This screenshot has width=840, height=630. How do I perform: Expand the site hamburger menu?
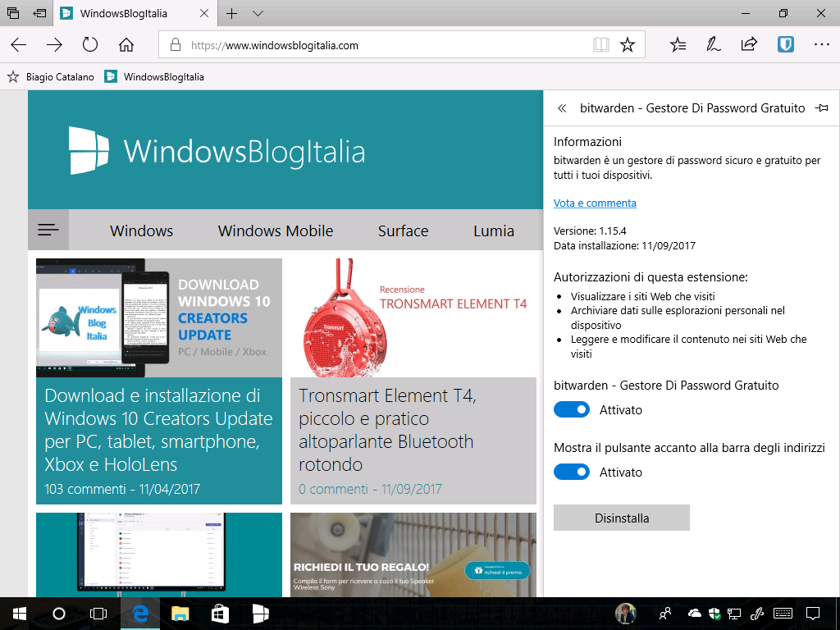48,231
